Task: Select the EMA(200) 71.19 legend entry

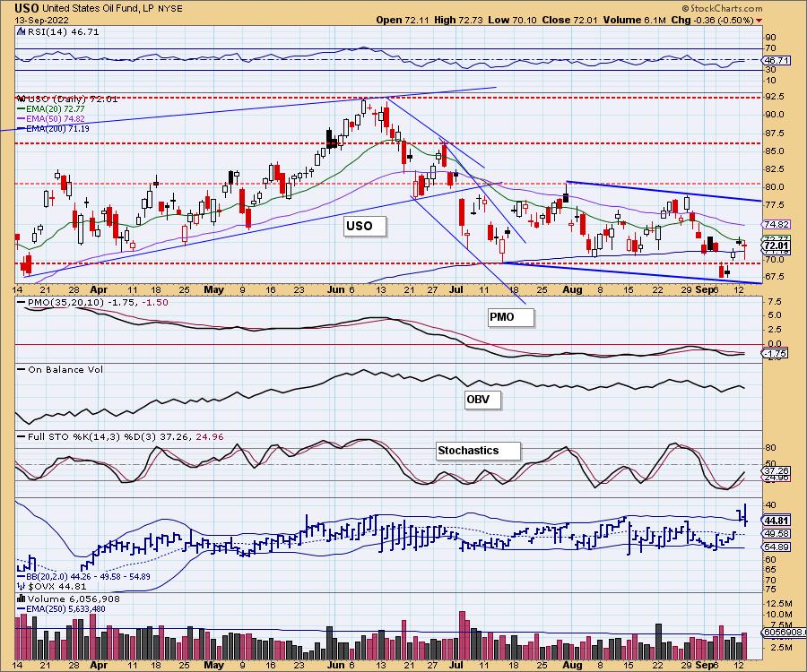Action: click(x=53, y=128)
